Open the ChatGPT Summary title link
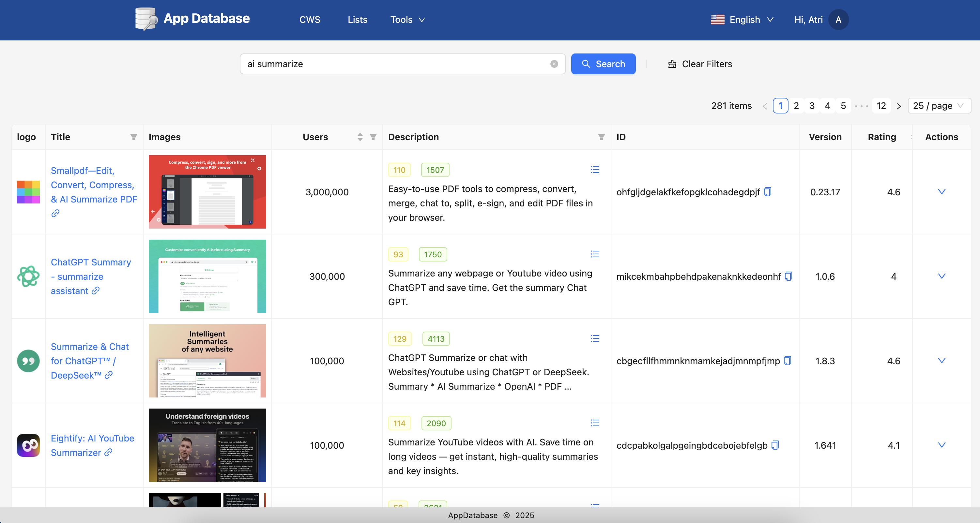980x523 pixels. point(91,276)
